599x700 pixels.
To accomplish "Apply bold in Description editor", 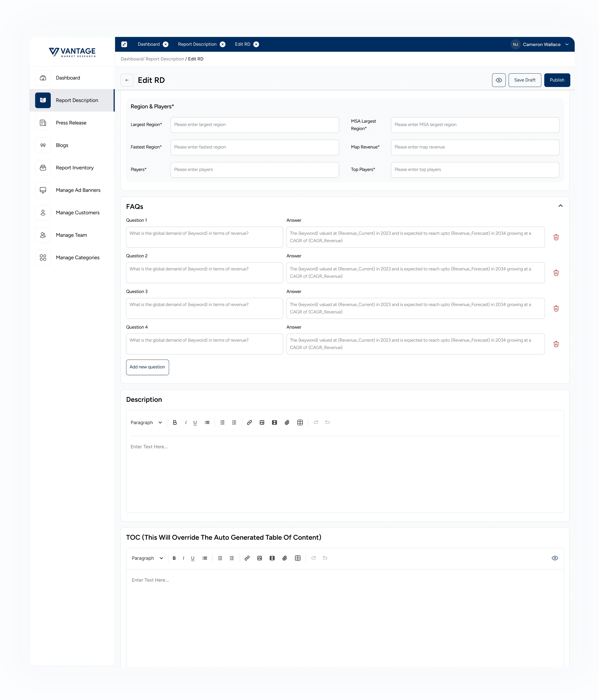I will (175, 422).
